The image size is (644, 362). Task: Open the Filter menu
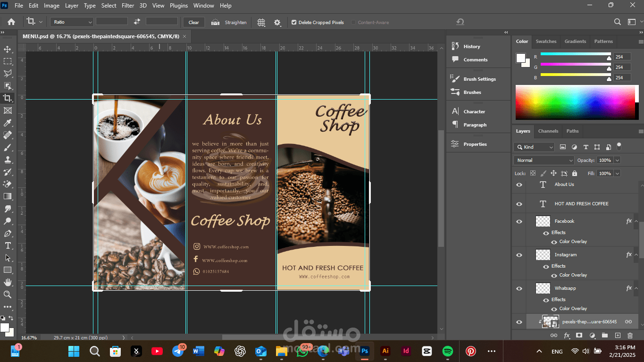[128, 6]
